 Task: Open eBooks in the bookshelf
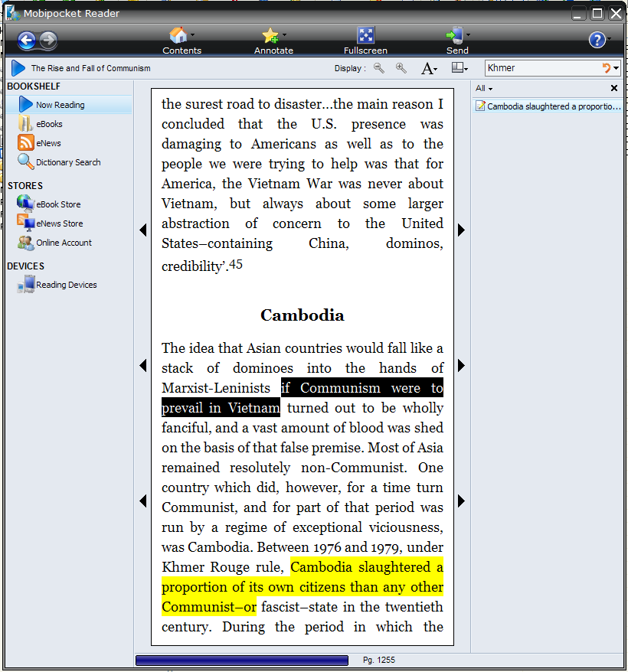49,124
